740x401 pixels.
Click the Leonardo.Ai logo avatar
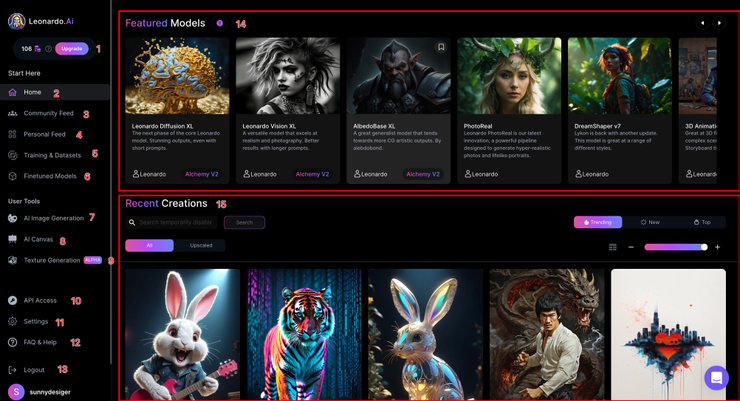pyautogui.click(x=17, y=21)
